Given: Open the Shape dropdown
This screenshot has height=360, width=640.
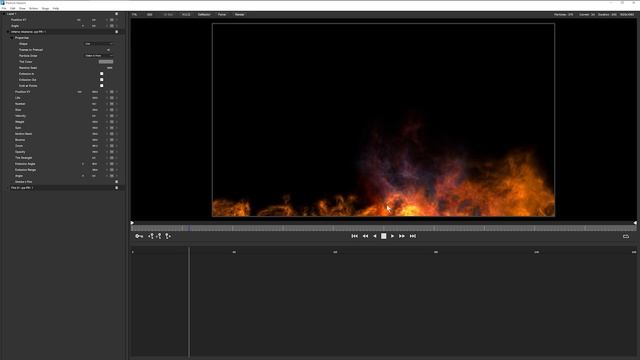Looking at the screenshot, I should click(x=98, y=44).
